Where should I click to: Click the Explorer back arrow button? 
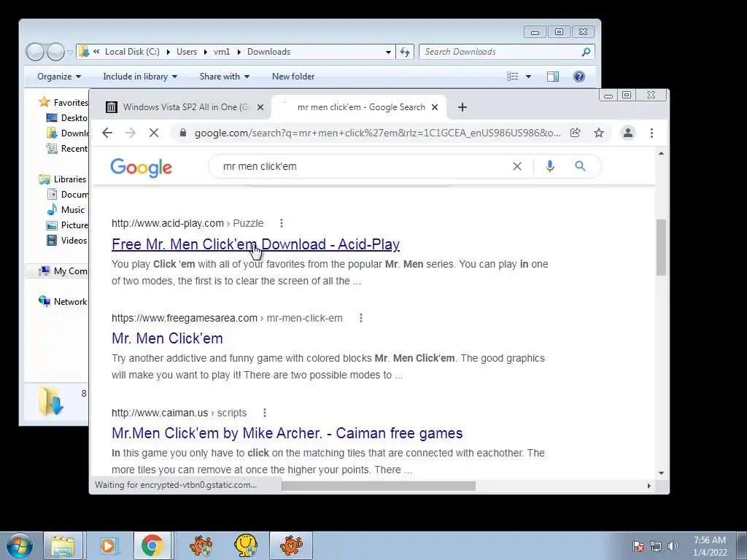coord(35,52)
